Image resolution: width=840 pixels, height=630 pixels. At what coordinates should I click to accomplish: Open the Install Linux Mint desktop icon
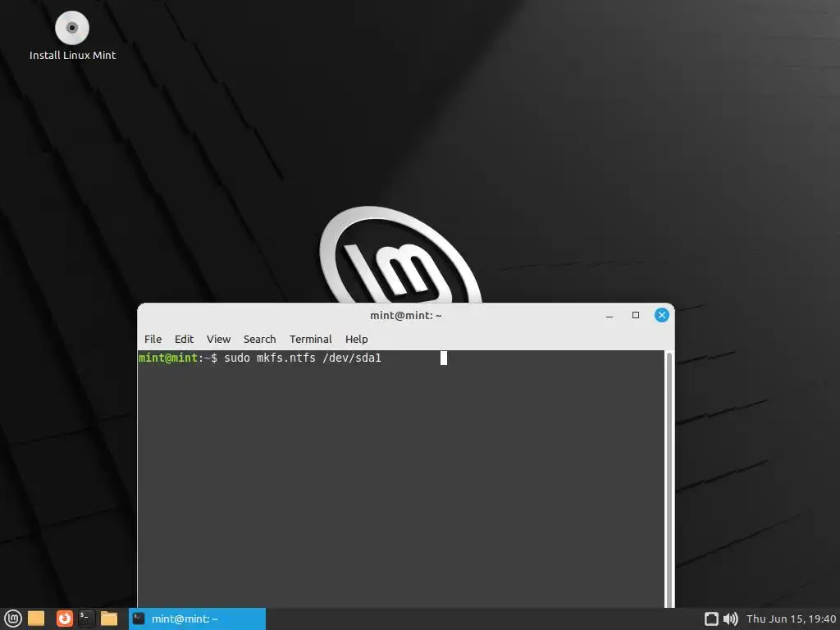click(72, 35)
